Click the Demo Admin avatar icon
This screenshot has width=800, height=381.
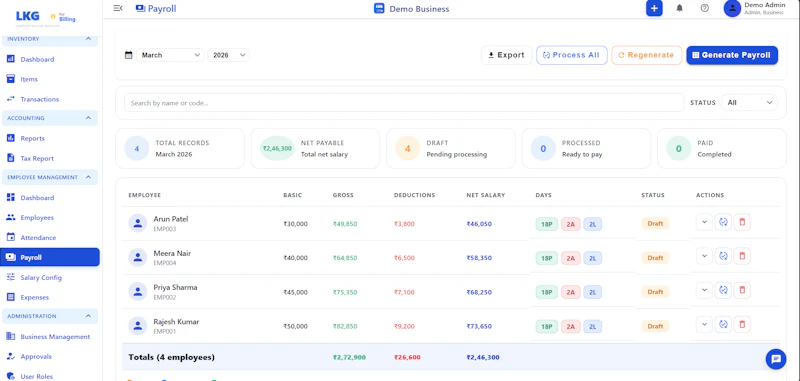coord(732,8)
